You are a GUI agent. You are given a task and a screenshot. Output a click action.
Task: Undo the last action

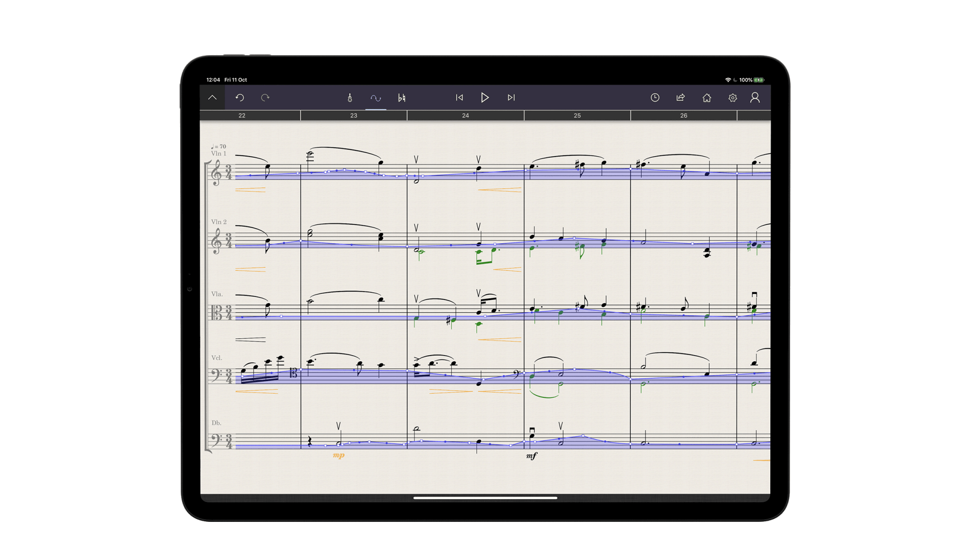tap(240, 97)
